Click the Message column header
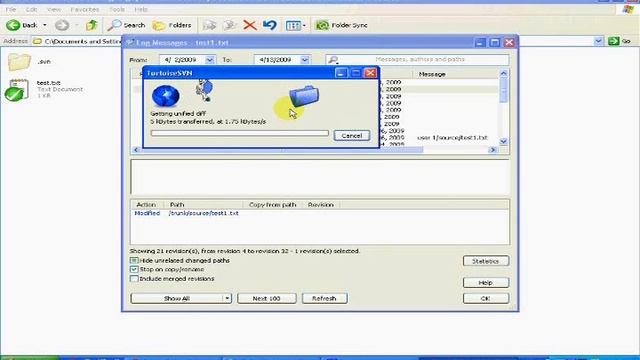The width and height of the screenshot is (640, 360). click(x=432, y=74)
